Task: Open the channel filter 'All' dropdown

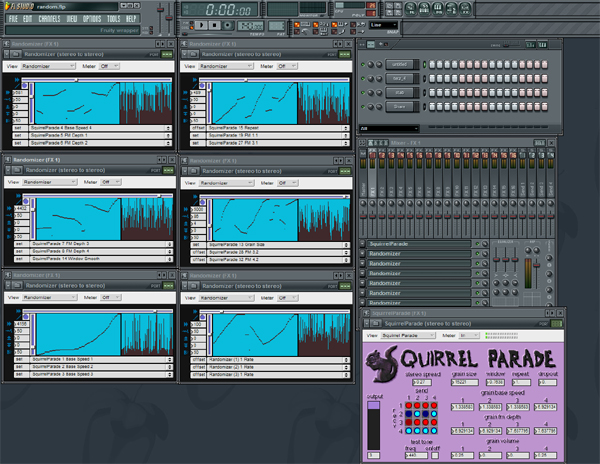Action: (389, 129)
